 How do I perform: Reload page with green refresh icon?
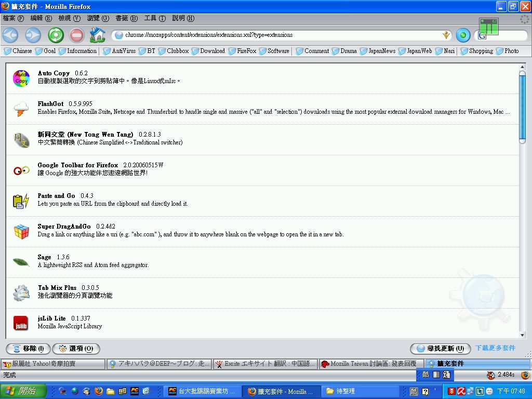(x=56, y=35)
